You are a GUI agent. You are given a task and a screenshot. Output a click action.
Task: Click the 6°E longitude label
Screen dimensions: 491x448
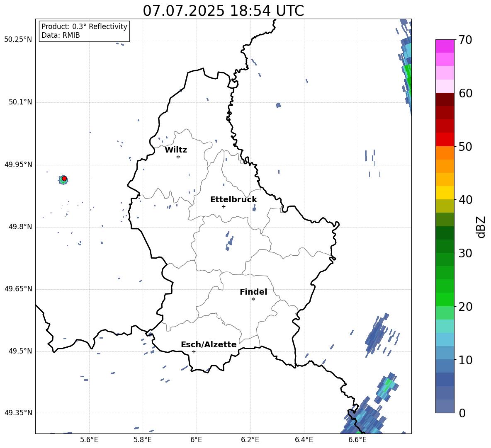pyautogui.click(x=196, y=440)
